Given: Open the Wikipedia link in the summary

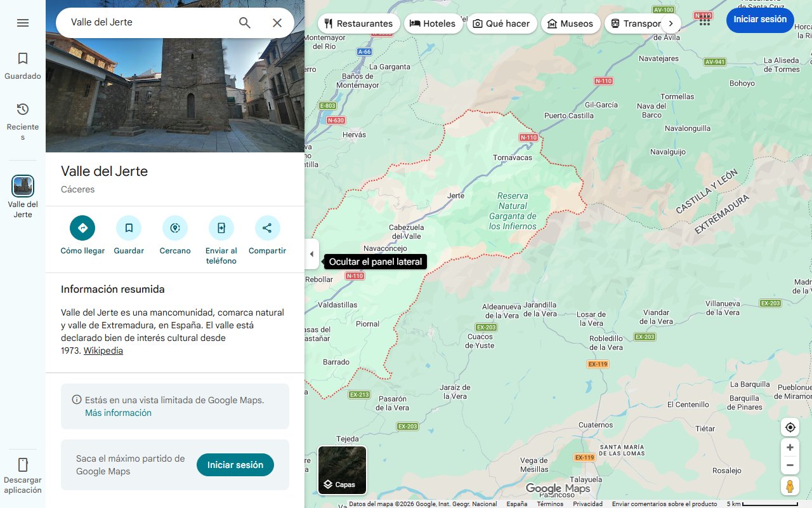Looking at the screenshot, I should pyautogui.click(x=103, y=350).
